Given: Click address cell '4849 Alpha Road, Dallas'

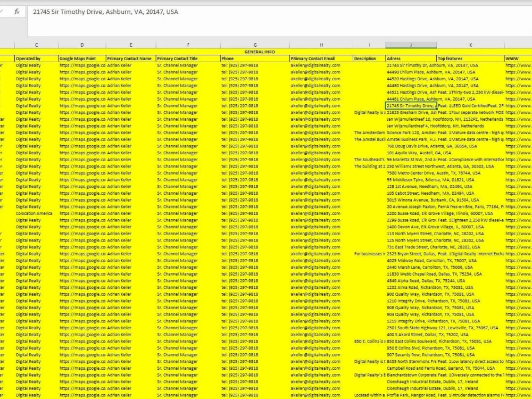Looking at the screenshot, I should tap(411, 281).
